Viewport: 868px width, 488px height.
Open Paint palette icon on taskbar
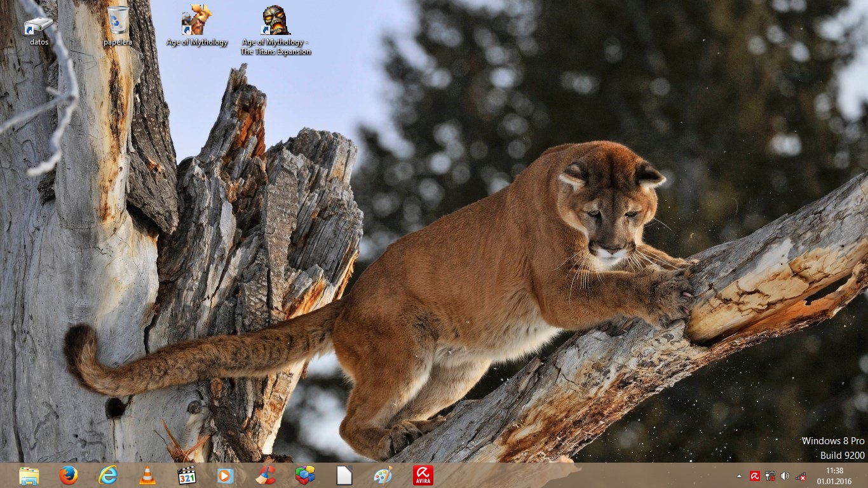[x=383, y=475]
